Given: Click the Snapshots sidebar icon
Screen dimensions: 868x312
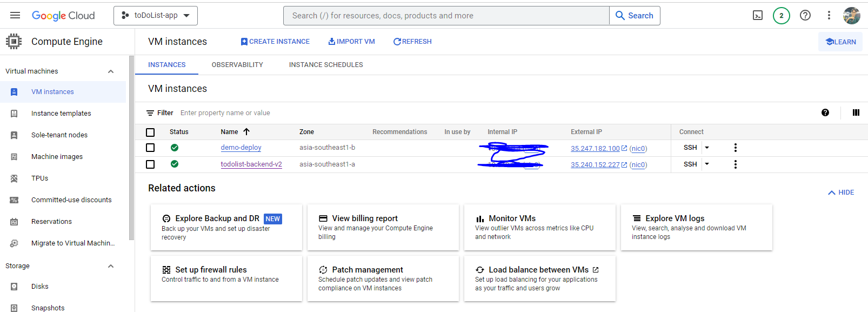Looking at the screenshot, I should click(14, 308).
